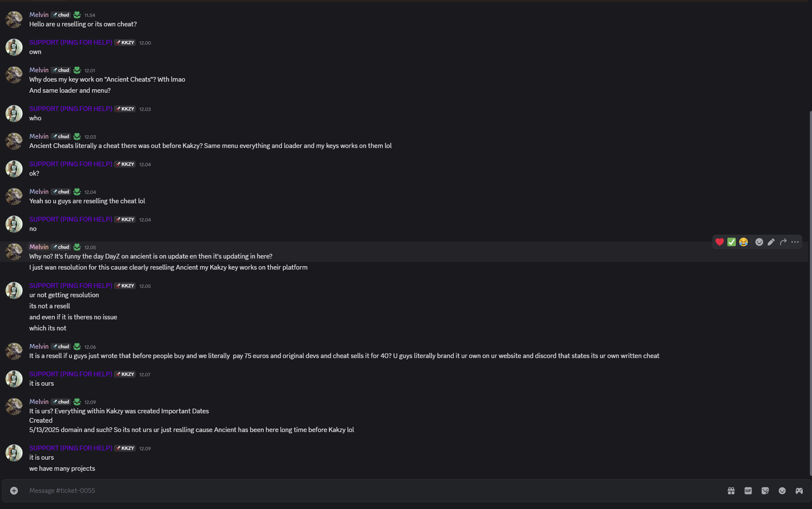Click the chud tag beside Melvin at 12.01
812x509 pixels.
point(61,70)
